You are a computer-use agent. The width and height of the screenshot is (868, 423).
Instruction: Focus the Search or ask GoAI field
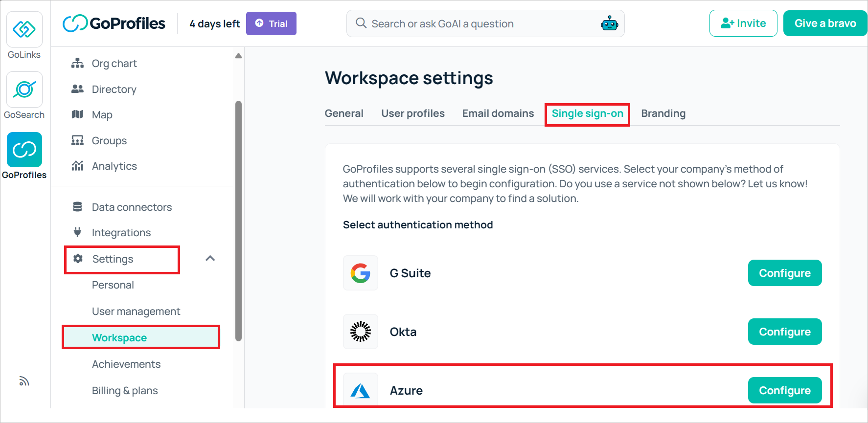485,23
